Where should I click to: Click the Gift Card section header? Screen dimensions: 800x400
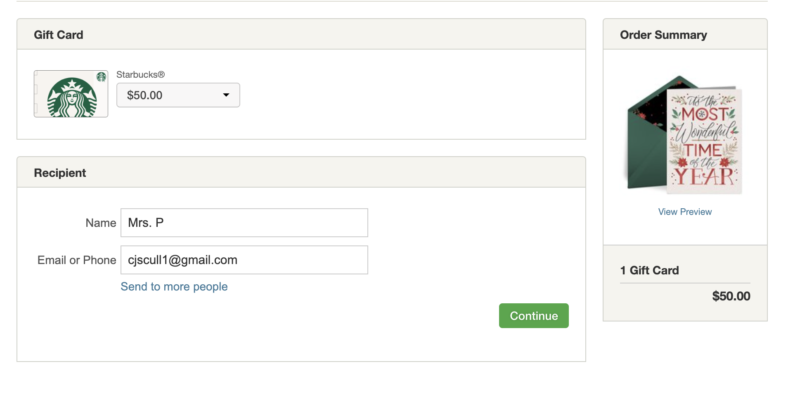tap(59, 35)
